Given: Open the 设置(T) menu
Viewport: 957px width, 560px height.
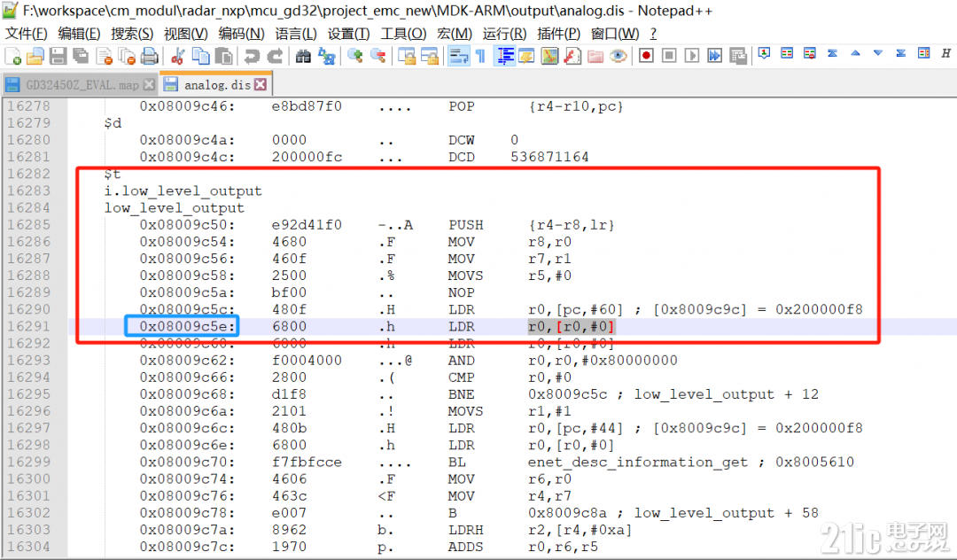Looking at the screenshot, I should point(348,34).
